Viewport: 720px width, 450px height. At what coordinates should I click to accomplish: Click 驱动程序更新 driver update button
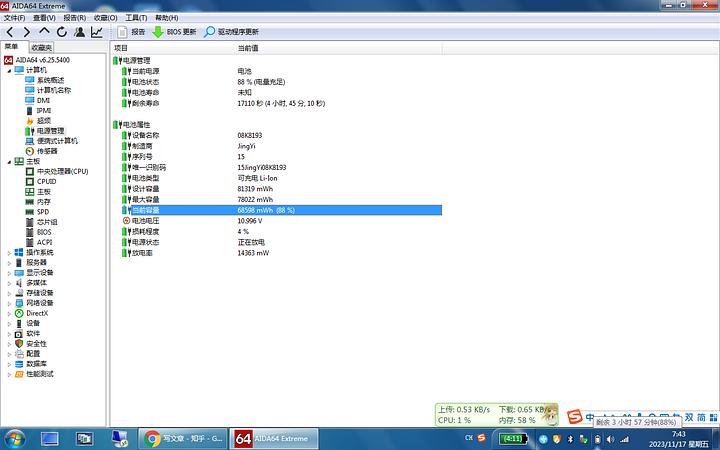(231, 32)
